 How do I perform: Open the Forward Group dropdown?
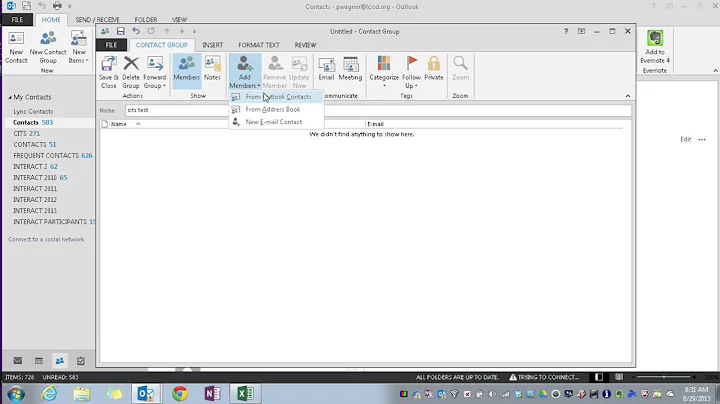(154, 72)
